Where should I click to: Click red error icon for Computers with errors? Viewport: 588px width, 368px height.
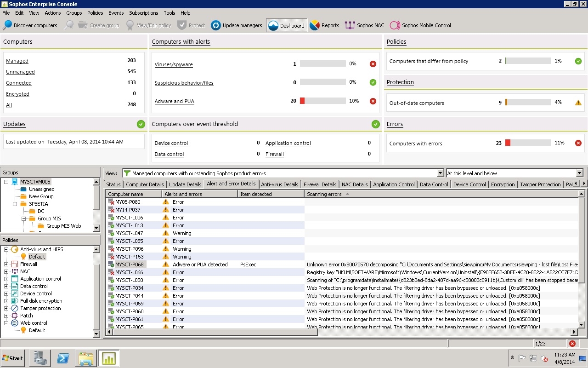point(578,143)
